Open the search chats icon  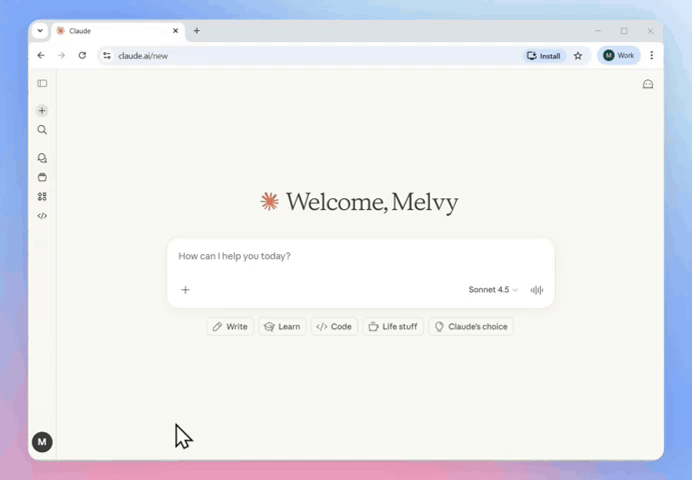click(x=42, y=130)
